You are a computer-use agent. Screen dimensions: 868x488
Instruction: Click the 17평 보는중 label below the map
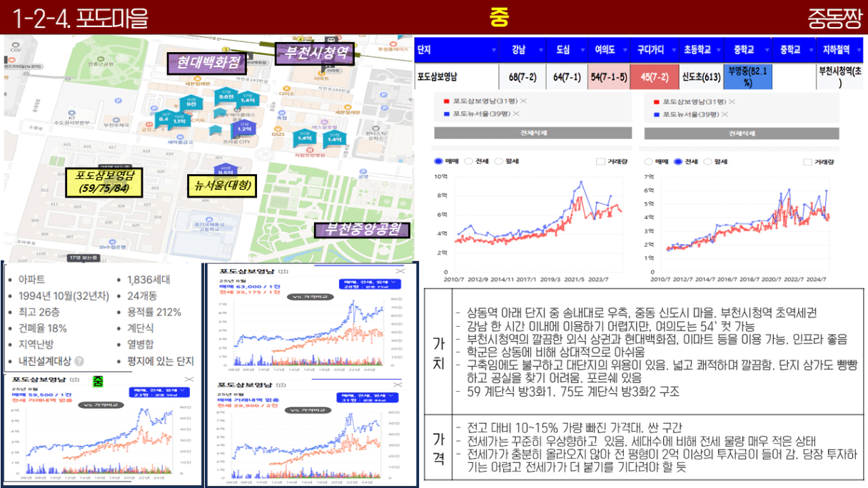pyautogui.click(x=85, y=258)
